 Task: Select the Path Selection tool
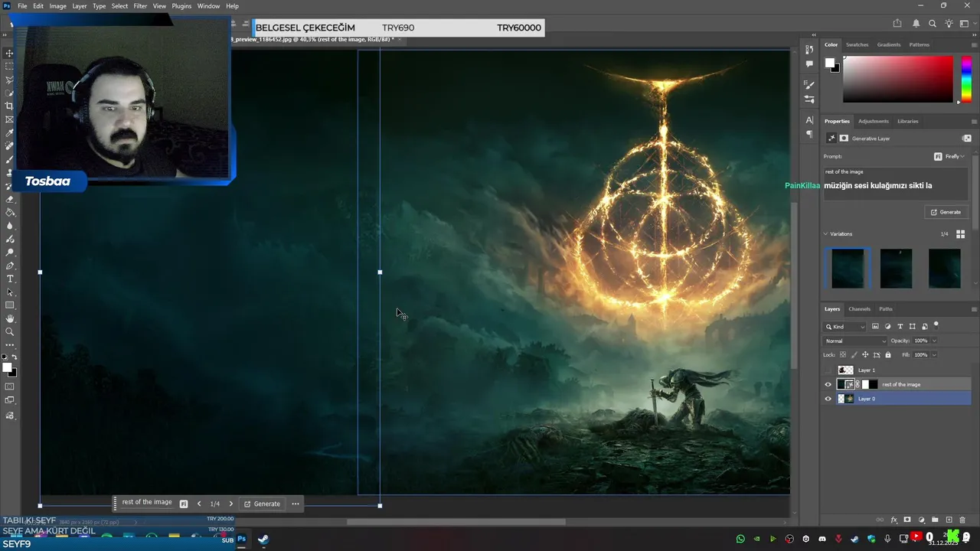click(x=9, y=292)
